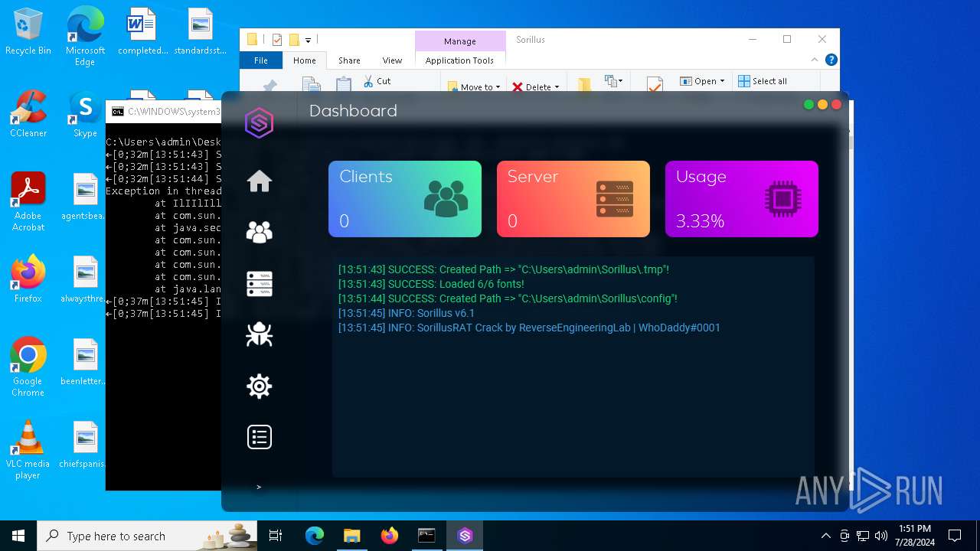This screenshot has width=980, height=551.
Task: Open the volume control in tray
Action: (x=881, y=536)
